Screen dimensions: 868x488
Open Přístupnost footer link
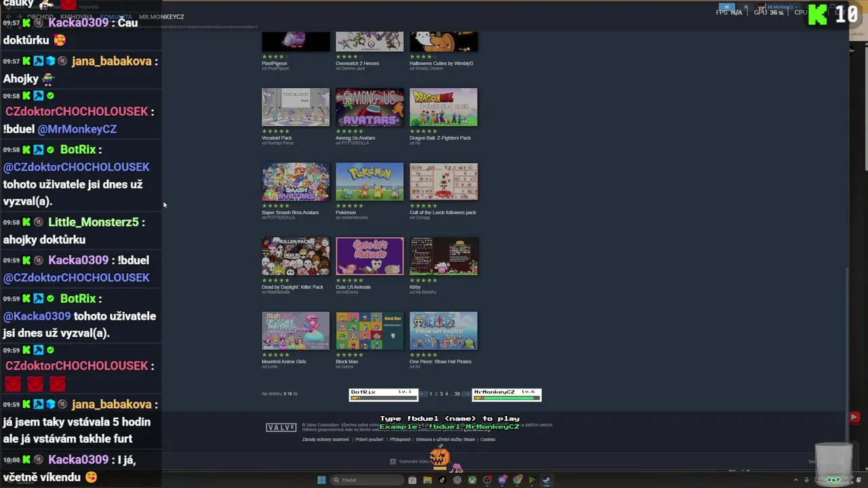(400, 439)
